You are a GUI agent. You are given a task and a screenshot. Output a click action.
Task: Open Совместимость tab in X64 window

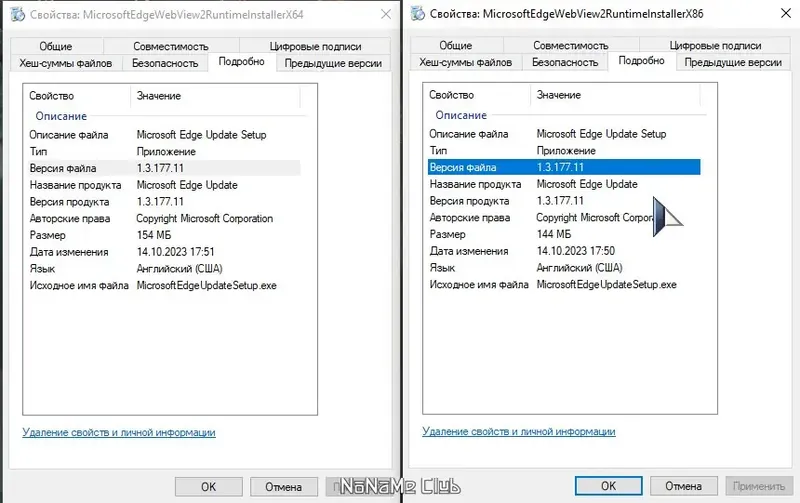171,46
